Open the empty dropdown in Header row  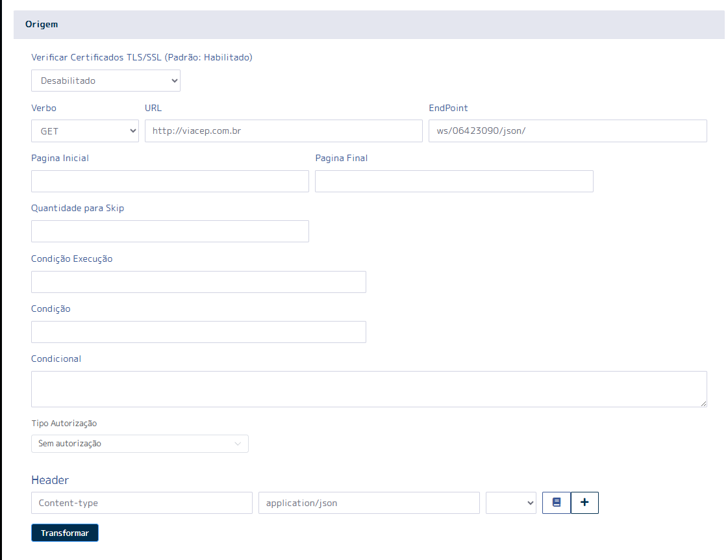pyautogui.click(x=510, y=503)
